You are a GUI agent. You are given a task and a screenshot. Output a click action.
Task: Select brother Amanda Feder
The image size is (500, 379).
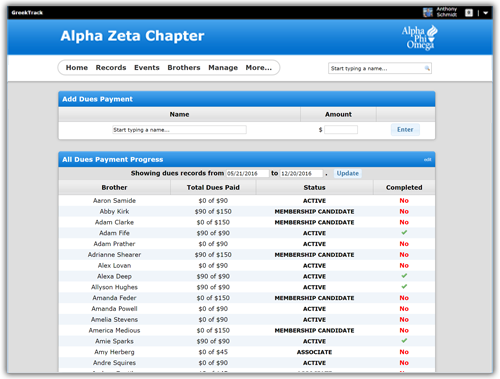(x=114, y=298)
